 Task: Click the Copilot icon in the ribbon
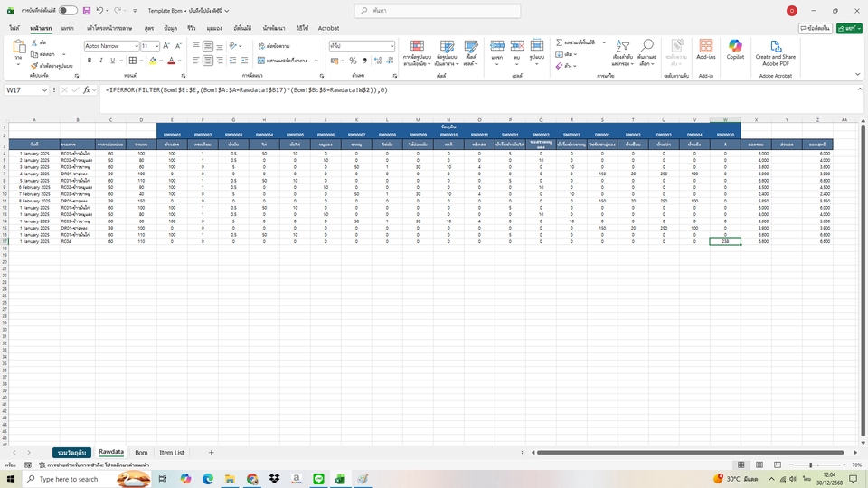(x=735, y=48)
